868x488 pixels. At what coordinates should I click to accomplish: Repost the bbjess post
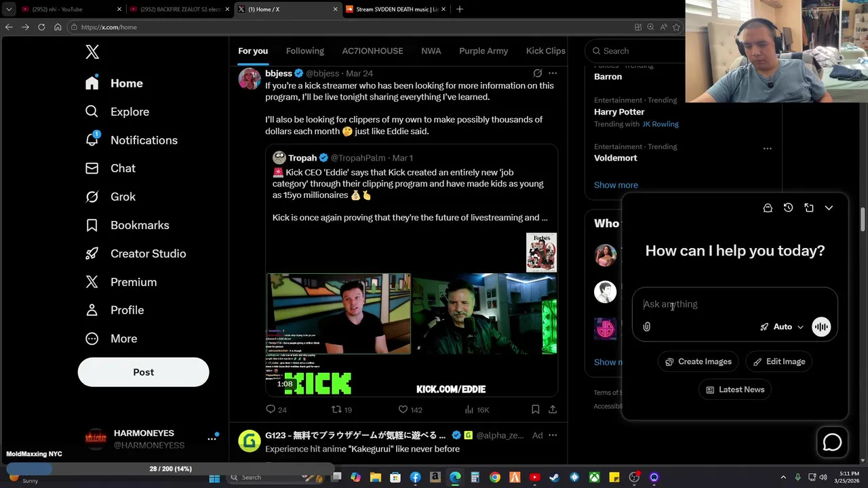(341, 409)
